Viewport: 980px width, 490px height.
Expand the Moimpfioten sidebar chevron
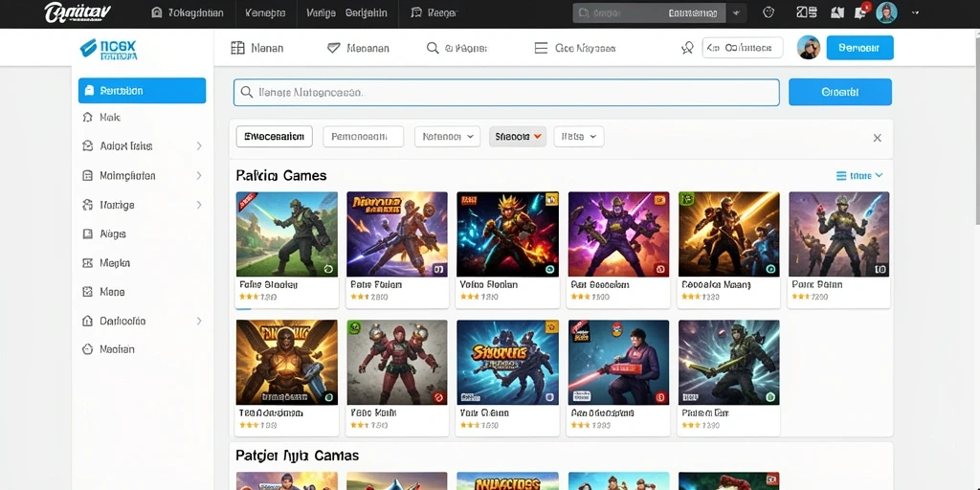[x=199, y=176]
